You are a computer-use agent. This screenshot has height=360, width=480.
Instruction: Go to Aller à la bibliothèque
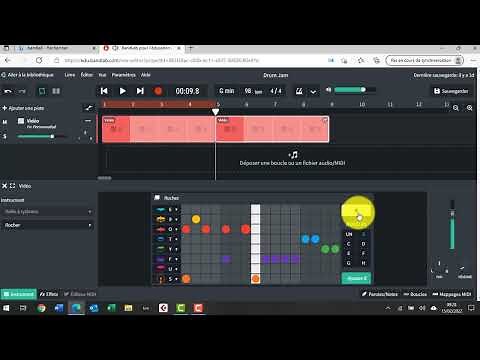27,75
